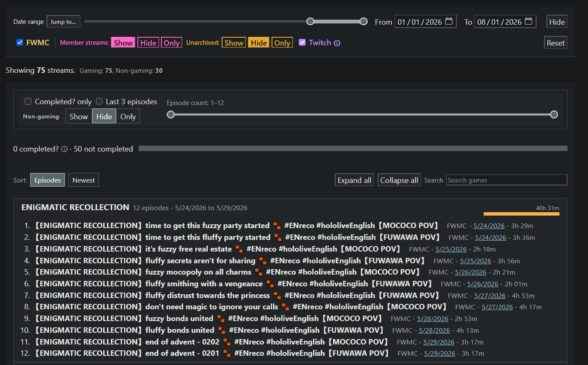Click the To date field showing 08/01/2026
The height and width of the screenshot is (365, 588).
(505, 22)
